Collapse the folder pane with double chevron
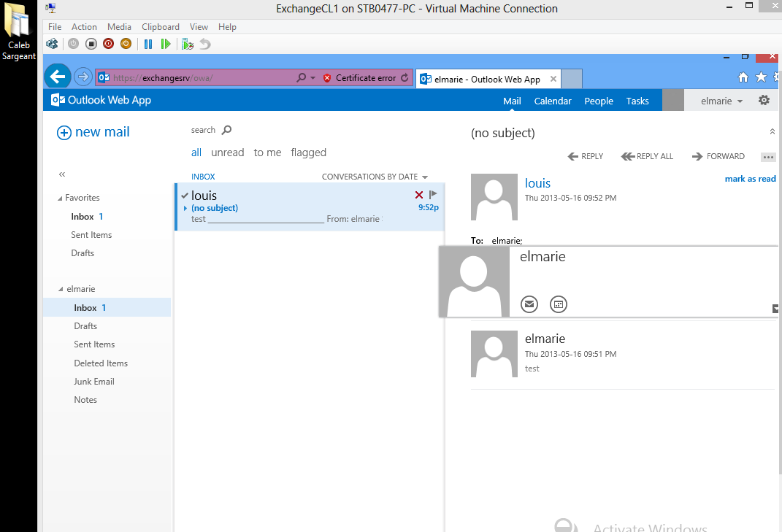Image resolution: width=782 pixels, height=532 pixels. click(x=62, y=174)
